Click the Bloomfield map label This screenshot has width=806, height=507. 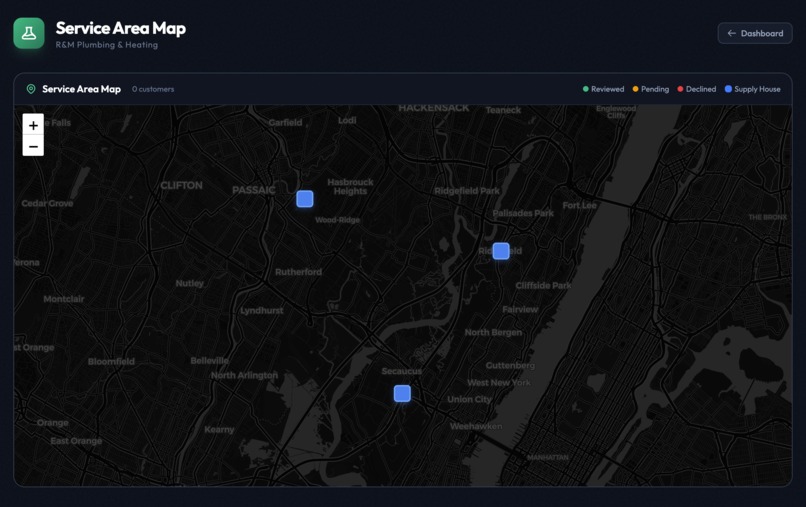[x=111, y=361]
